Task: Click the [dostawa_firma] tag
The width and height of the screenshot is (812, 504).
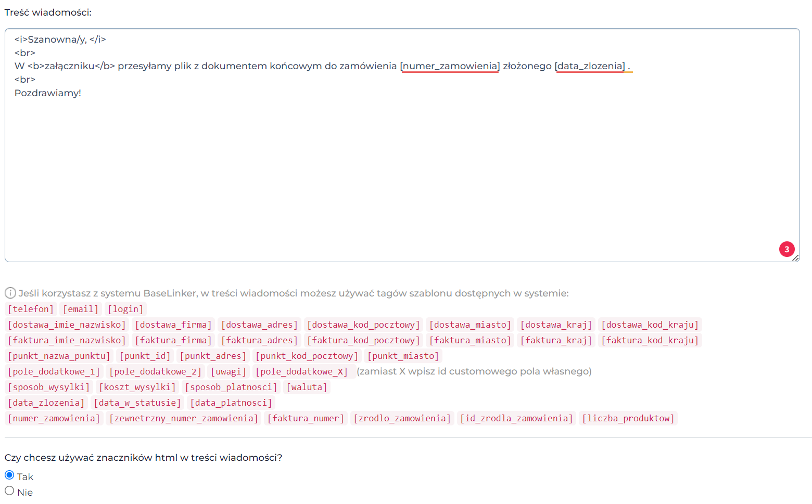Action: pos(173,325)
